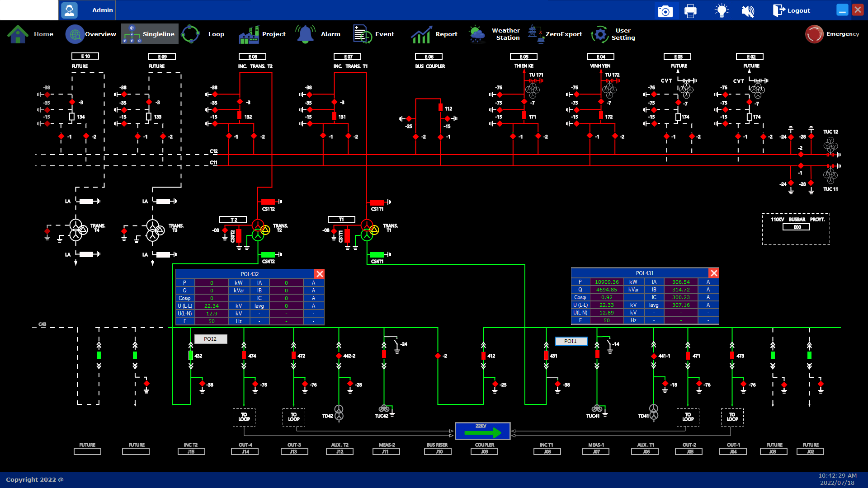
Task: Switch to the ZeroExport tab
Action: point(555,34)
